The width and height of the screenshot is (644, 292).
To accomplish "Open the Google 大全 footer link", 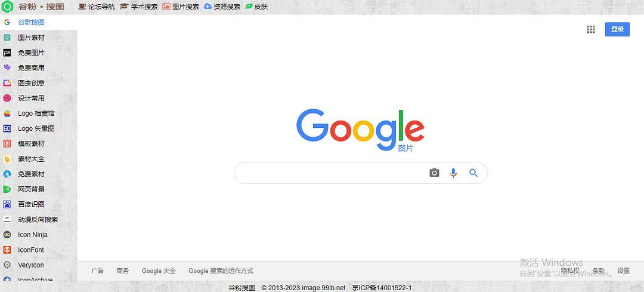I will point(159,271).
